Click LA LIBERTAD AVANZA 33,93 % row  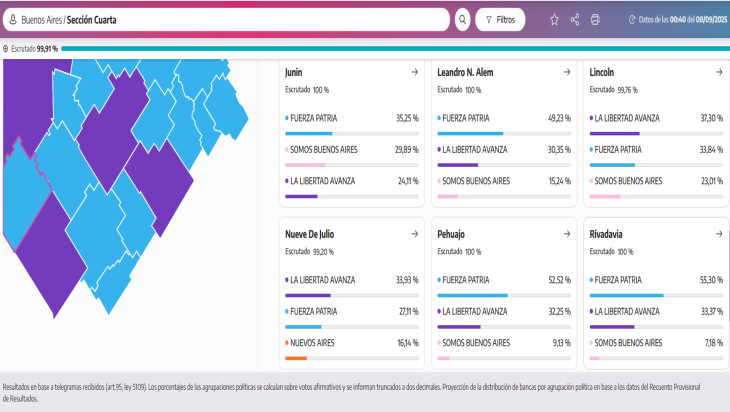click(352, 280)
